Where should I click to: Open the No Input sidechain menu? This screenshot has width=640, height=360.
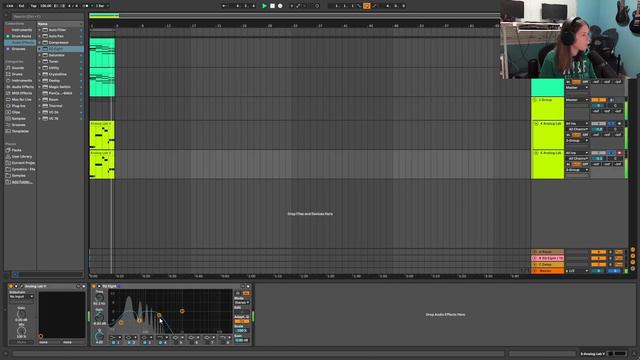click(21, 296)
